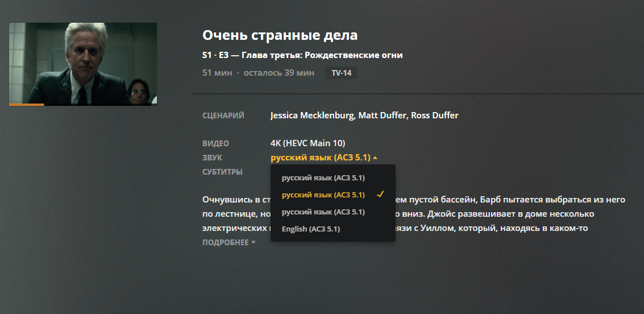644x314 pixels.
Task: Click the СЦЕНАРИЙ label
Action: [223, 115]
